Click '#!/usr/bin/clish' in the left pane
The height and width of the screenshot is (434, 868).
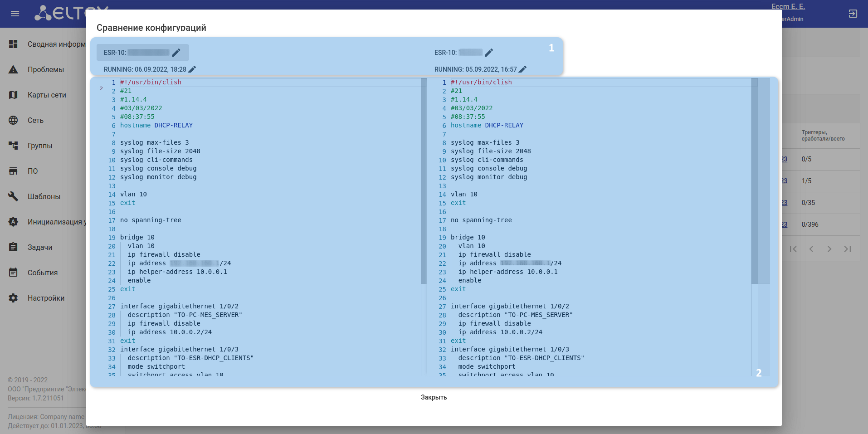pos(151,82)
